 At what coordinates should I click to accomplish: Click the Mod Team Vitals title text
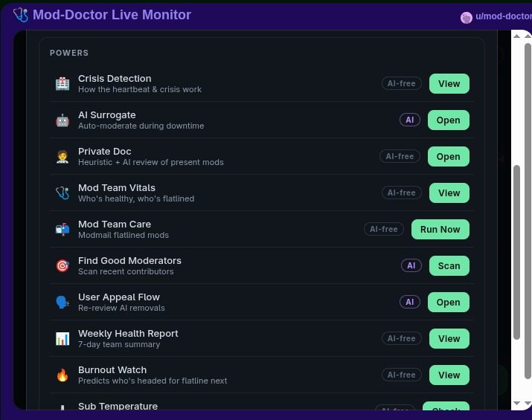[117, 188]
